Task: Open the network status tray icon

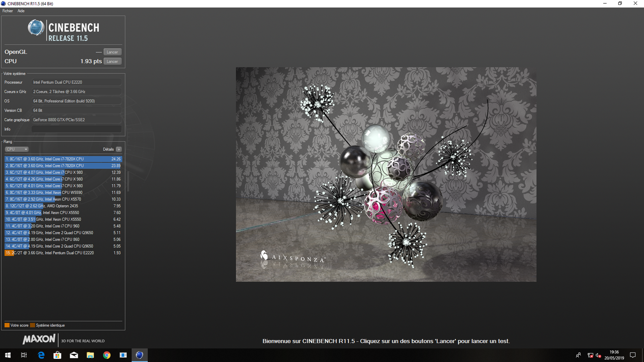Action: click(x=590, y=355)
